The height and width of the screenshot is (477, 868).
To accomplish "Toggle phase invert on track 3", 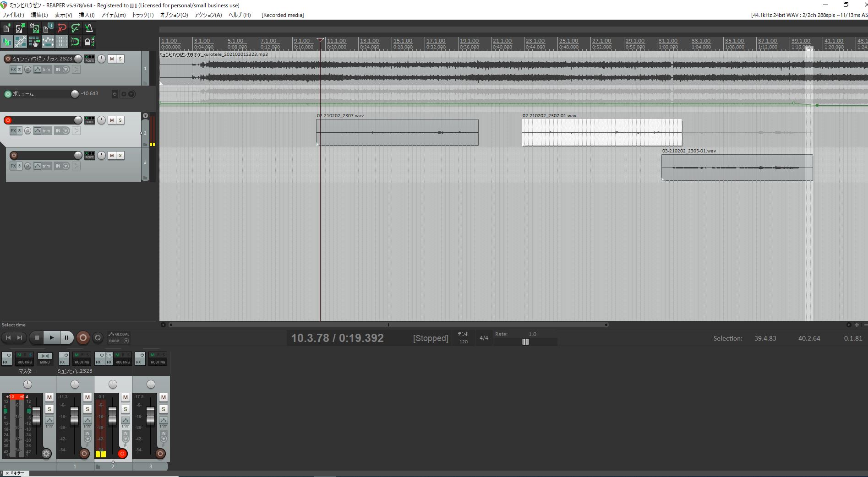I will 27,166.
